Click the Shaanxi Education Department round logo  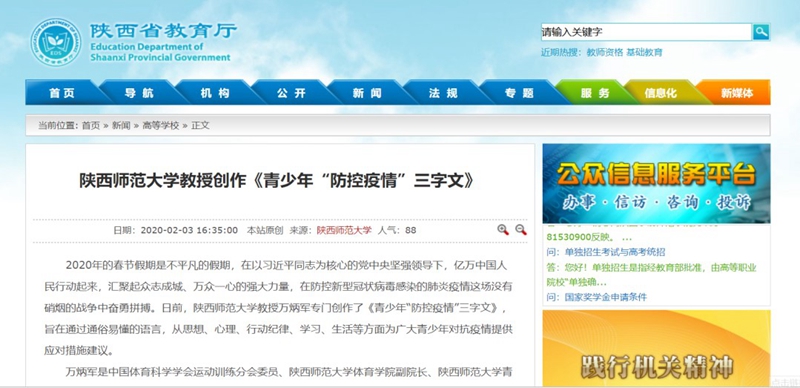(56, 42)
